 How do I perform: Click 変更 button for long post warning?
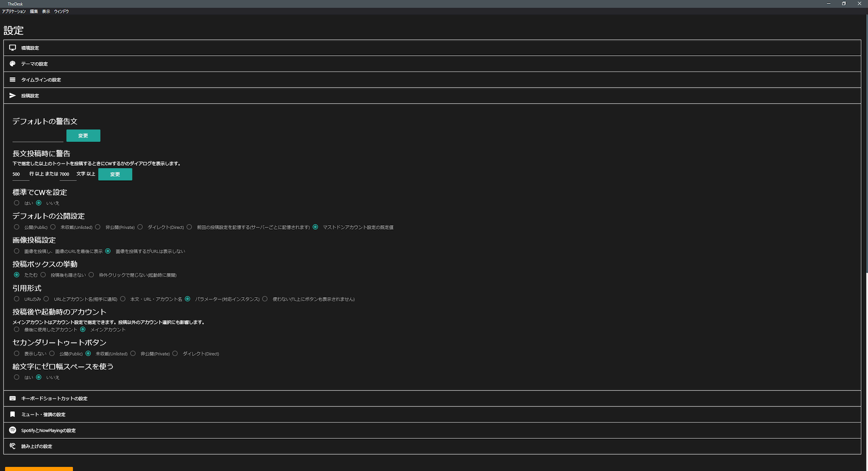click(115, 174)
